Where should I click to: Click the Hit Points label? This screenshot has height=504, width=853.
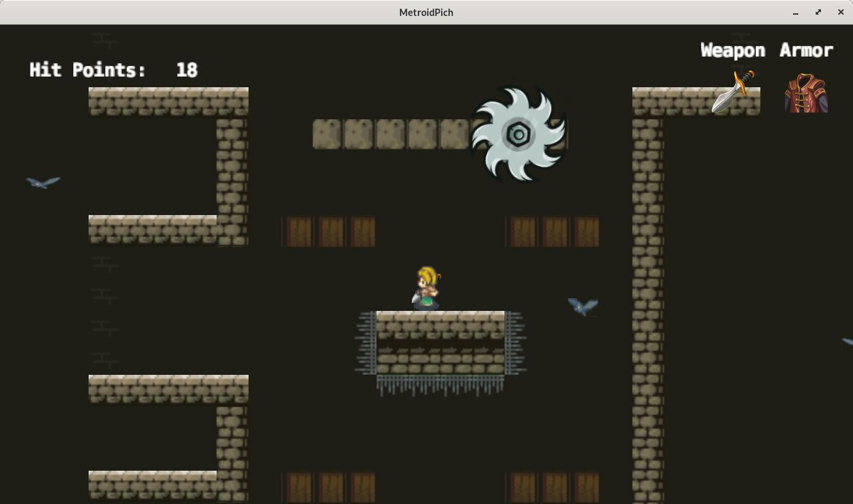[x=87, y=70]
